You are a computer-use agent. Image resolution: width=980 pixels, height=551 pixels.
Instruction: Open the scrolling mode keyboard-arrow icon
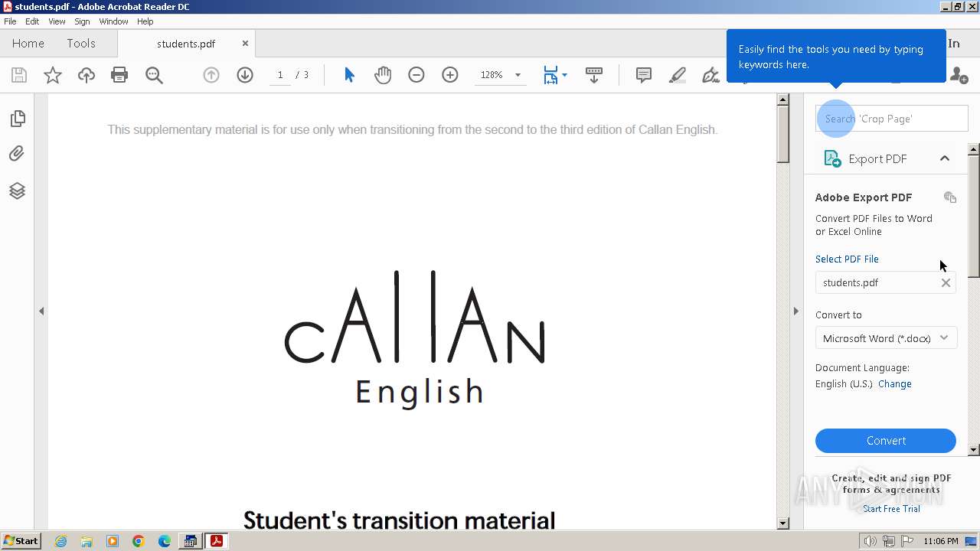pyautogui.click(x=594, y=75)
